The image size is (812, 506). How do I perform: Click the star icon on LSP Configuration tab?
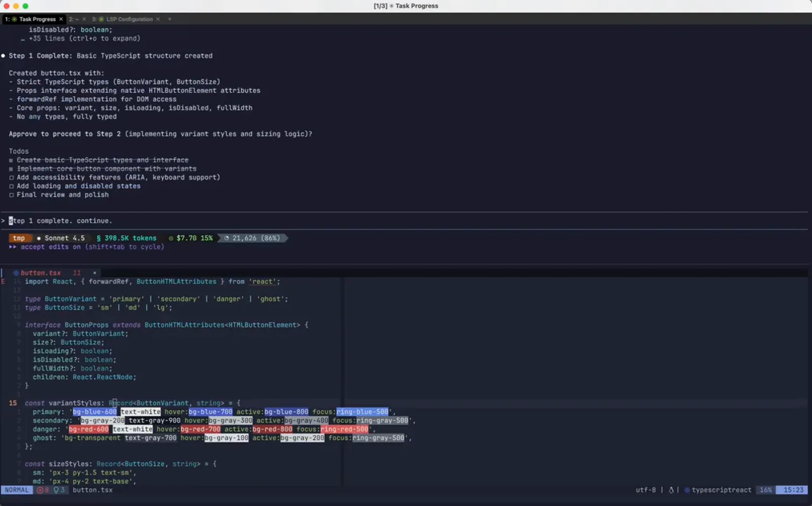[x=101, y=19]
